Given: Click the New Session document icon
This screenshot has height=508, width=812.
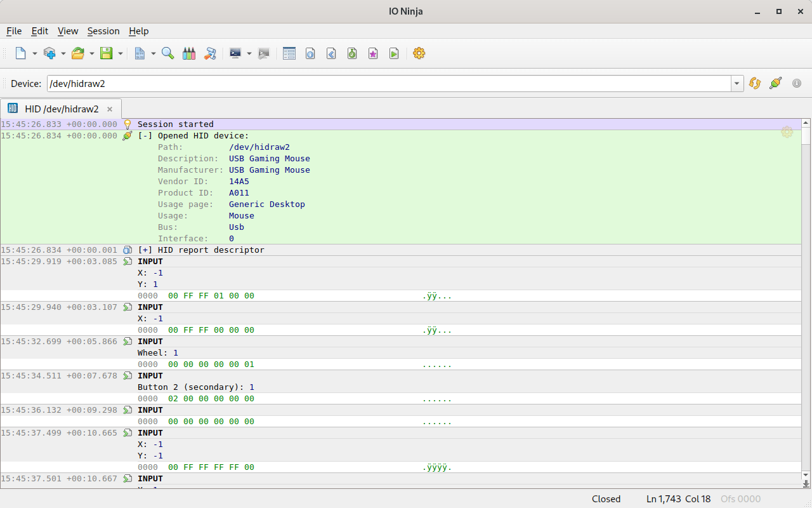Looking at the screenshot, I should pos(21,53).
